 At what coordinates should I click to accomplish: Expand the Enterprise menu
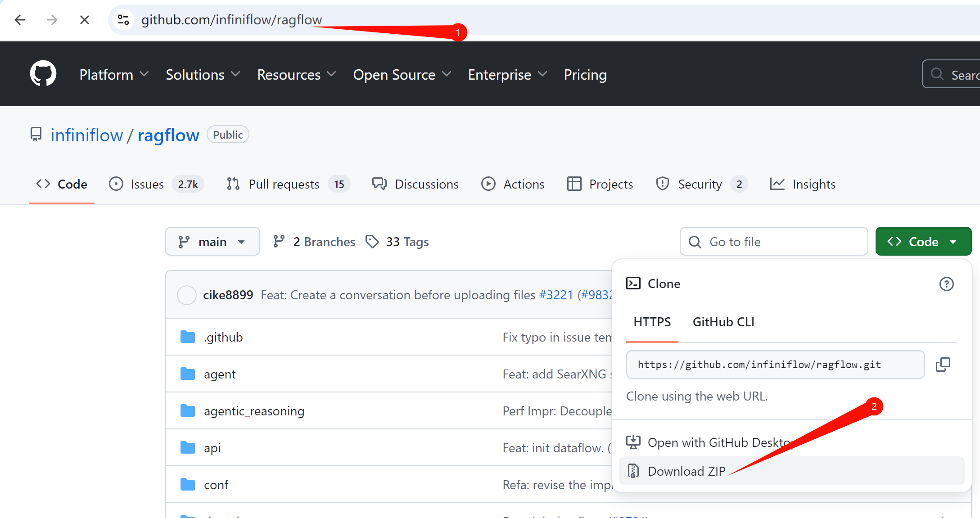507,75
